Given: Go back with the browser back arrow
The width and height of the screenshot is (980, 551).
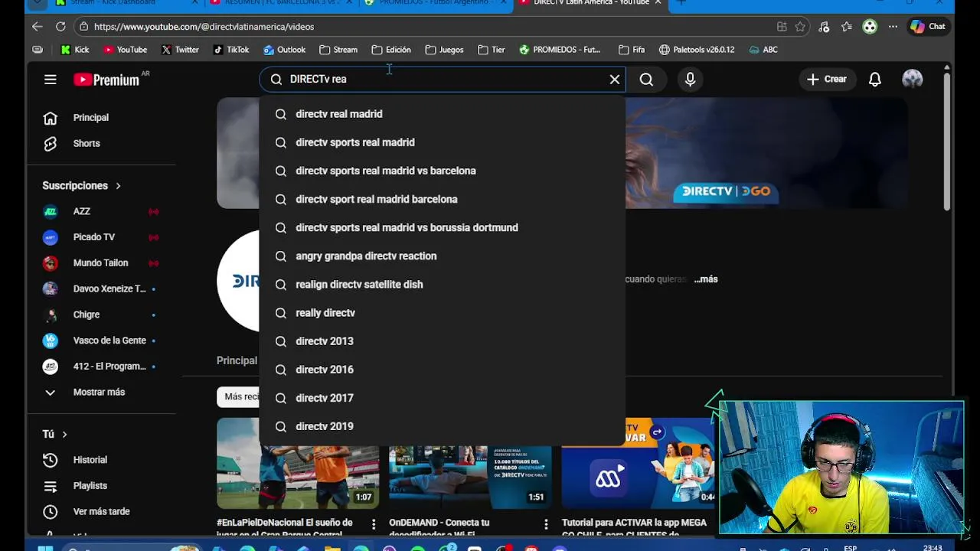Looking at the screenshot, I should pos(38,27).
